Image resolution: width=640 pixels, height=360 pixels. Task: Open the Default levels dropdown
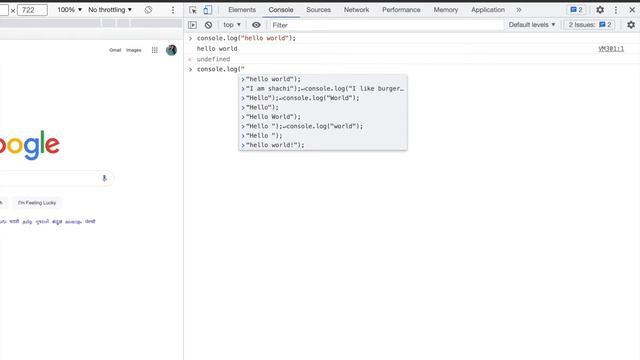(532, 25)
